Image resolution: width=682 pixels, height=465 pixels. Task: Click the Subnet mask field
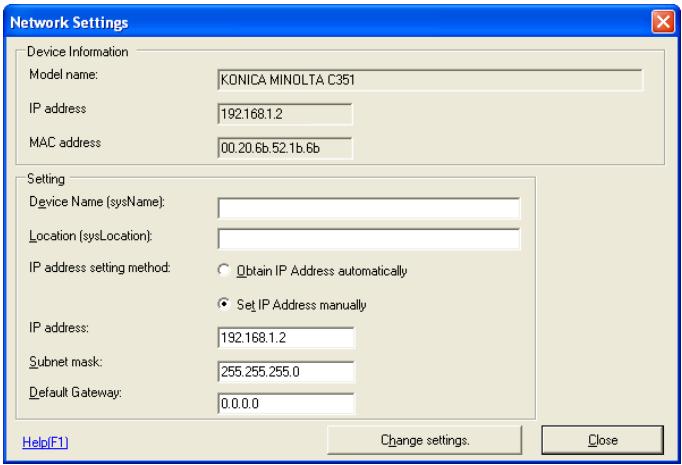click(x=286, y=372)
